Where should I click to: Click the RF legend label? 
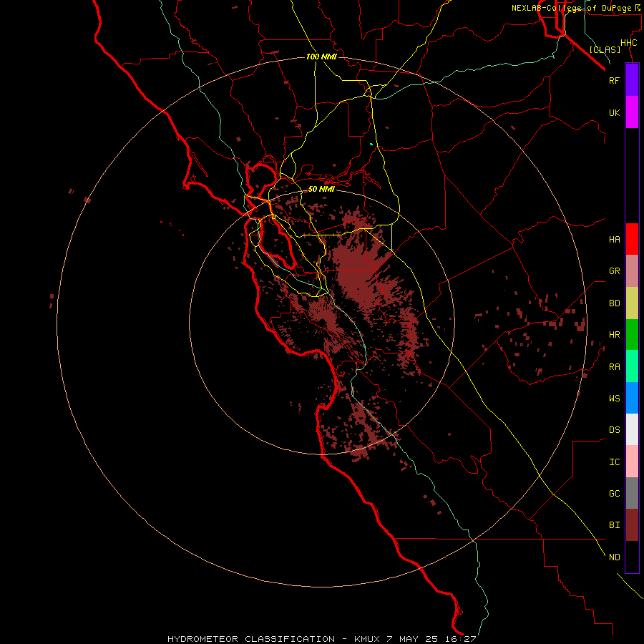pos(614,80)
